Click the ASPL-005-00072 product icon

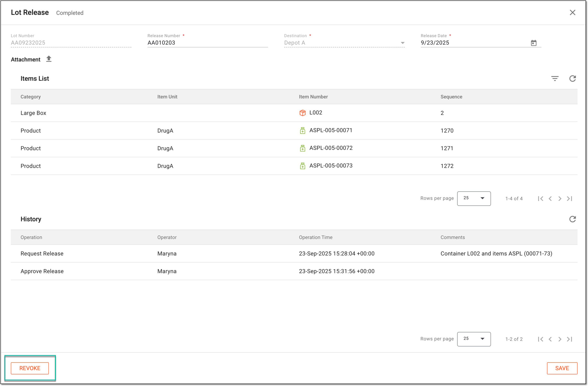(303, 148)
